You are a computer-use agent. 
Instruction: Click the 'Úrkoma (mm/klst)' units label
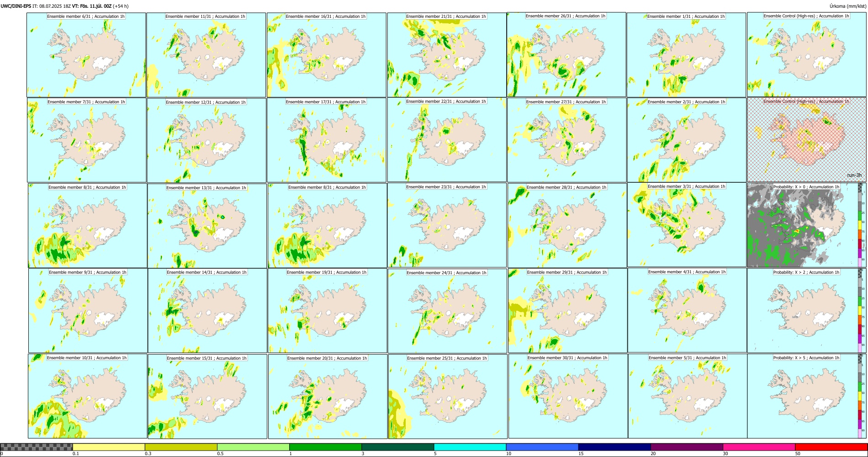pyautogui.click(x=847, y=6)
